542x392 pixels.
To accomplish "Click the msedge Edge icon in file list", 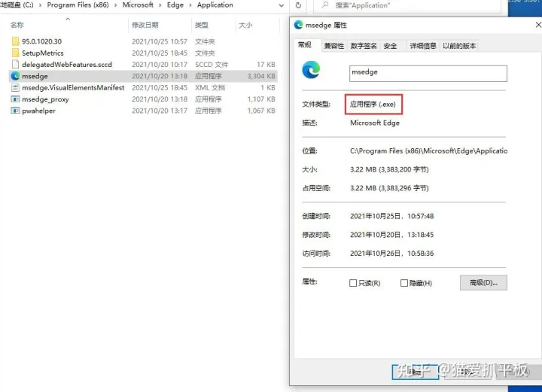I will (x=15, y=76).
